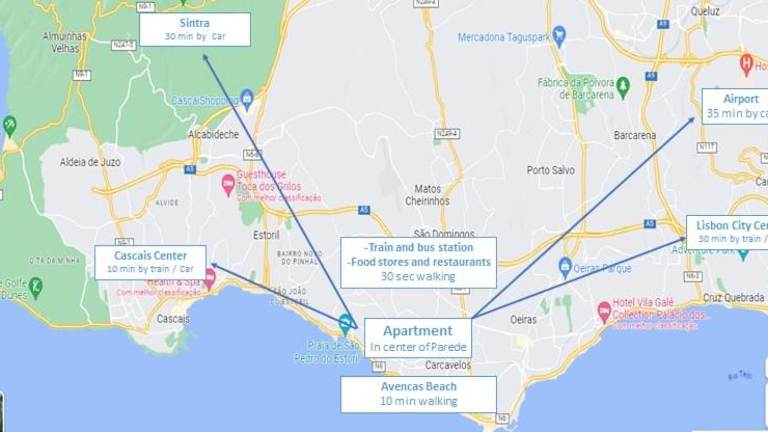
Task: Click the Lisbon City Center label box
Action: (727, 232)
